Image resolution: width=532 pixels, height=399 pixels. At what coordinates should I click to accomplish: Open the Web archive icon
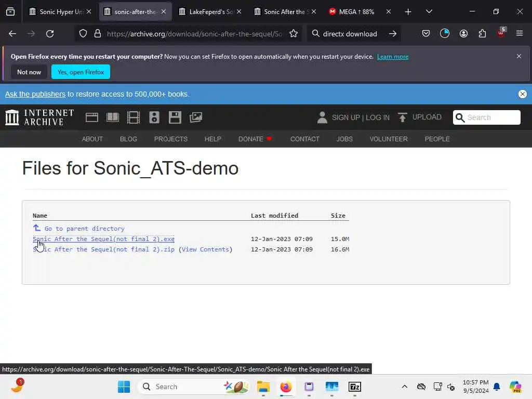(x=91, y=117)
